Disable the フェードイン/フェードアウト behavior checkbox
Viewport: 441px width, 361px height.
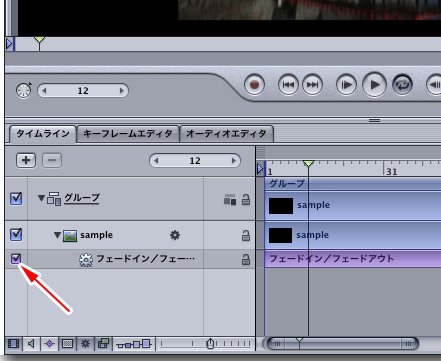tap(16, 259)
